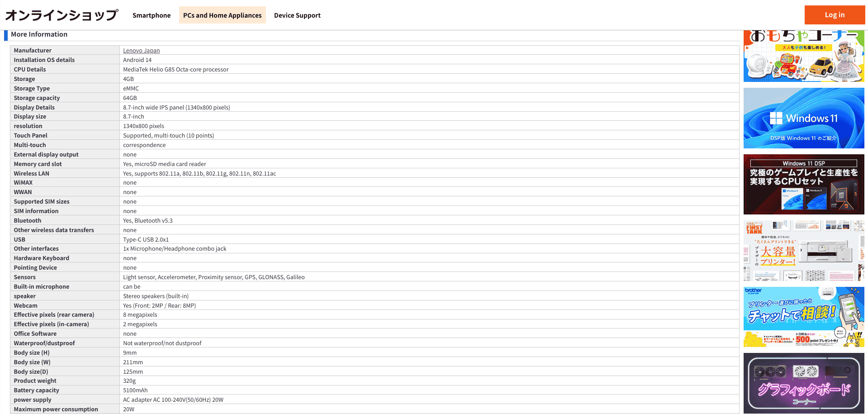The width and height of the screenshot is (868, 414).
Task: Open the Brother printer chat consultation banner
Action: (803, 317)
